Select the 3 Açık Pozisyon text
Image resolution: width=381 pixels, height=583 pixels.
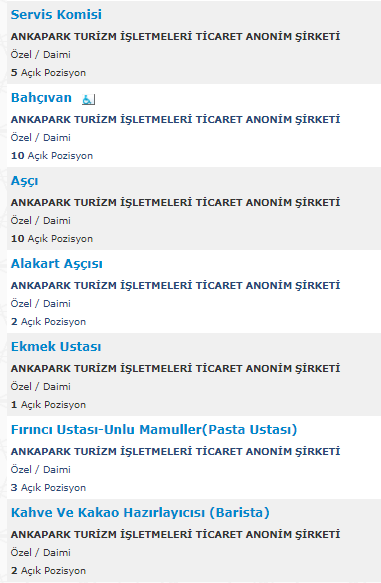(x=48, y=487)
